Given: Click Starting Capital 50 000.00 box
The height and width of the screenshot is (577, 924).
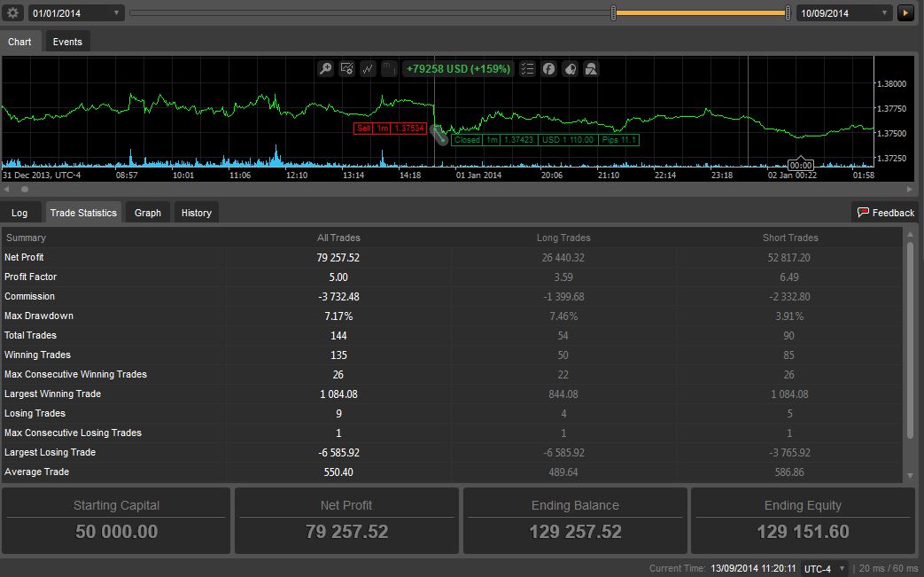Looking at the screenshot, I should (116, 521).
